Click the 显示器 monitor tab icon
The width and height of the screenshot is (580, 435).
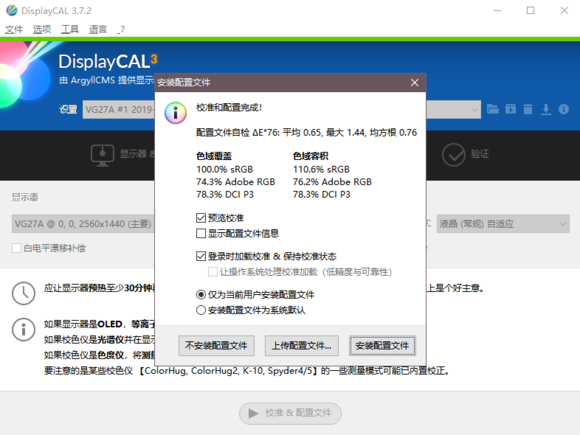point(102,155)
